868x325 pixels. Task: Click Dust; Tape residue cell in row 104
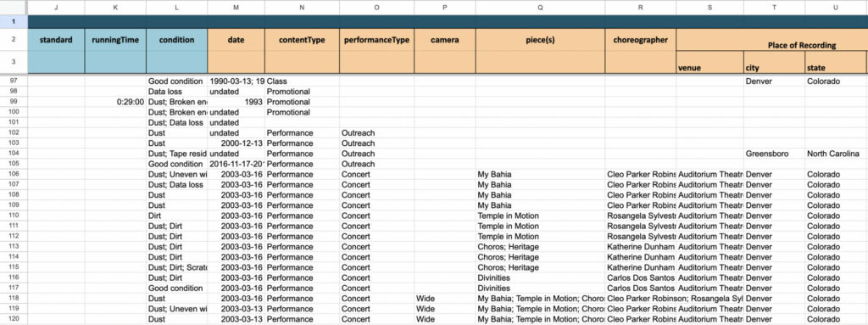coord(176,154)
